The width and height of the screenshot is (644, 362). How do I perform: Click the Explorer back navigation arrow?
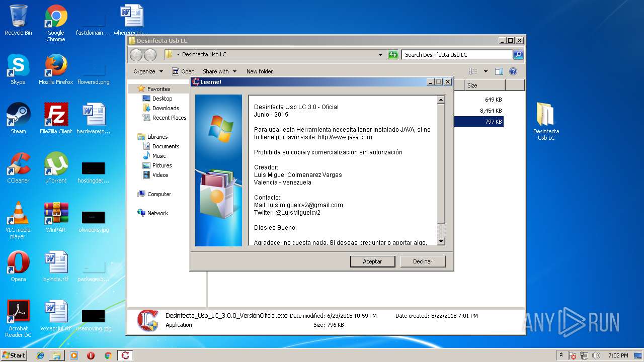click(136, 55)
